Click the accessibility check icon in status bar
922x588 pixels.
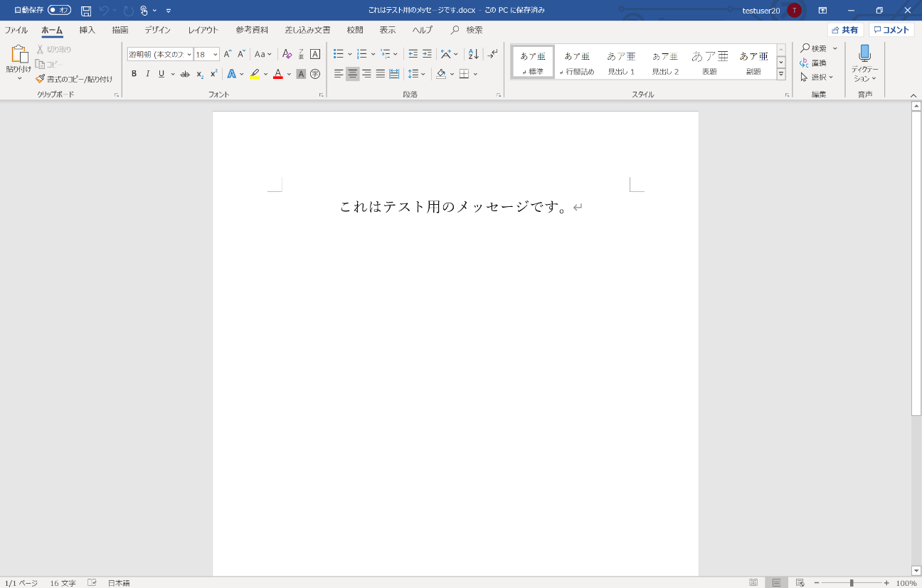pos(92,582)
